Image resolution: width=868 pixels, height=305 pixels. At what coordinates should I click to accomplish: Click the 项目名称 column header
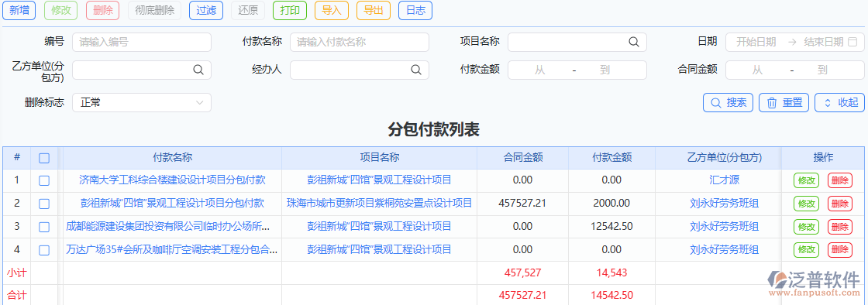tap(379, 157)
